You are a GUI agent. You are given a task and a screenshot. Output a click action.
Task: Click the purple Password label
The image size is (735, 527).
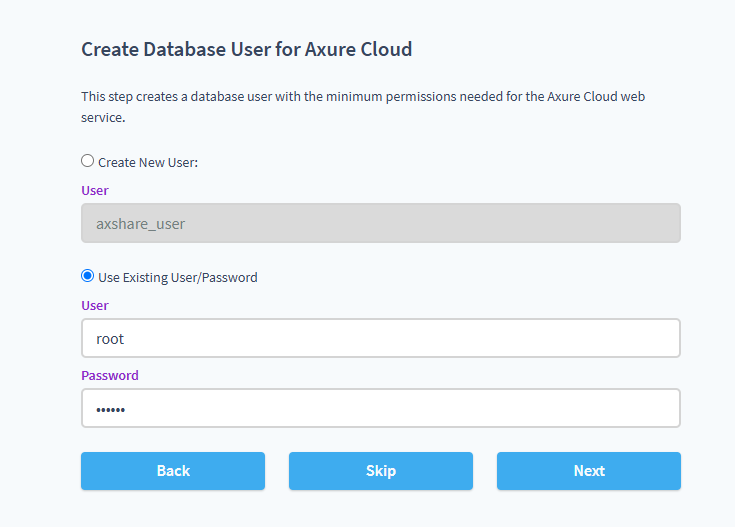(110, 375)
